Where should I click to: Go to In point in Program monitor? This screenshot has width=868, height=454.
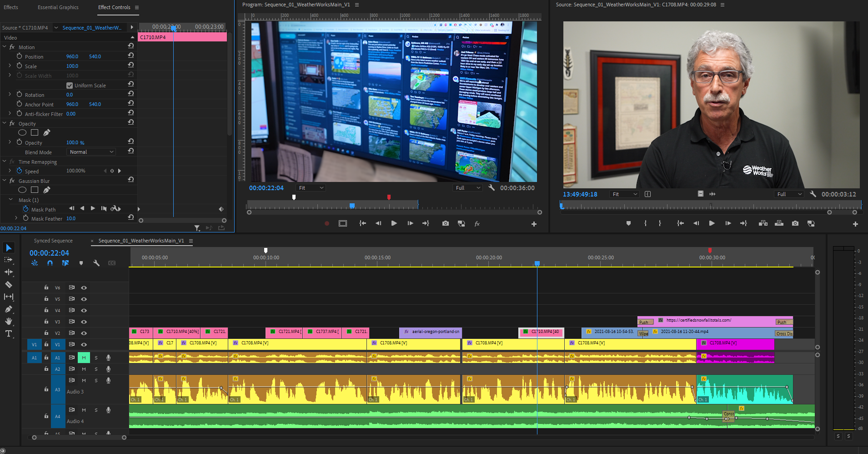pos(362,223)
